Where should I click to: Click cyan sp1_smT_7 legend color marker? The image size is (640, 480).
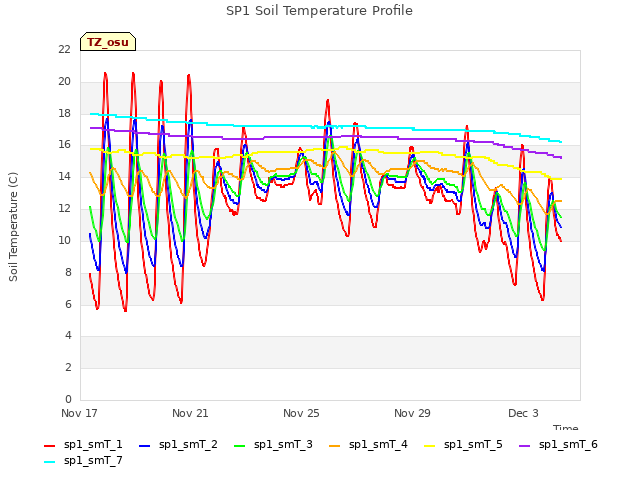49,462
